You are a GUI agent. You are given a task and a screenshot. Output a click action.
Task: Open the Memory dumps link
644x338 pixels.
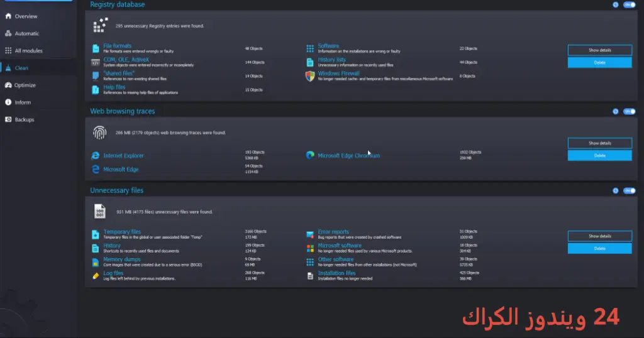click(x=122, y=259)
